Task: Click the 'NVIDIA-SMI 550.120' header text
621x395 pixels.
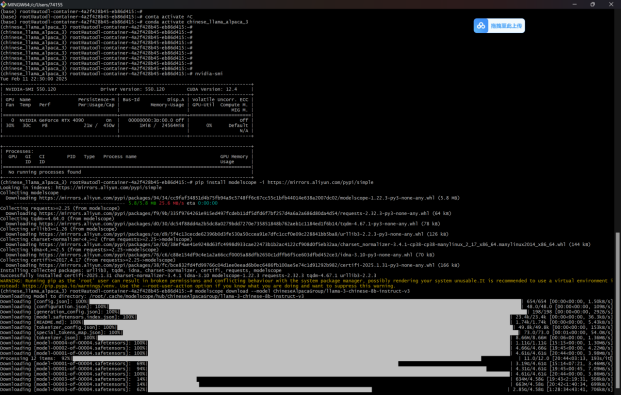Action: (31, 89)
